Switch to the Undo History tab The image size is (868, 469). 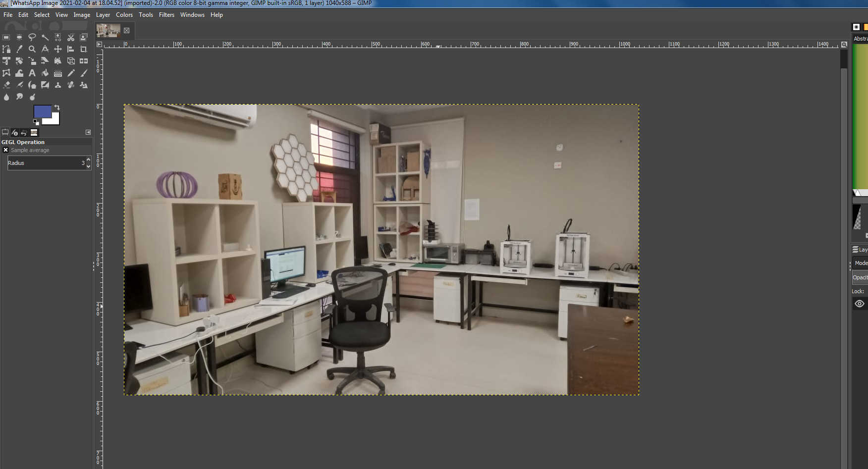pos(24,132)
